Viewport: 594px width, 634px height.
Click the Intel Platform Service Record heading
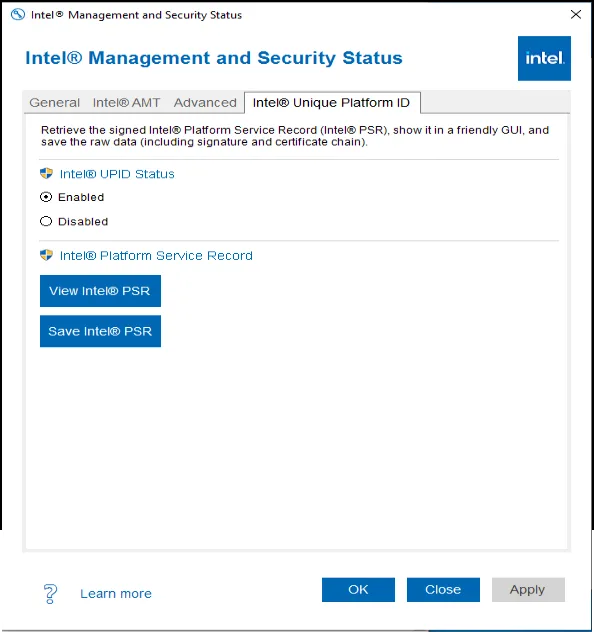point(156,256)
